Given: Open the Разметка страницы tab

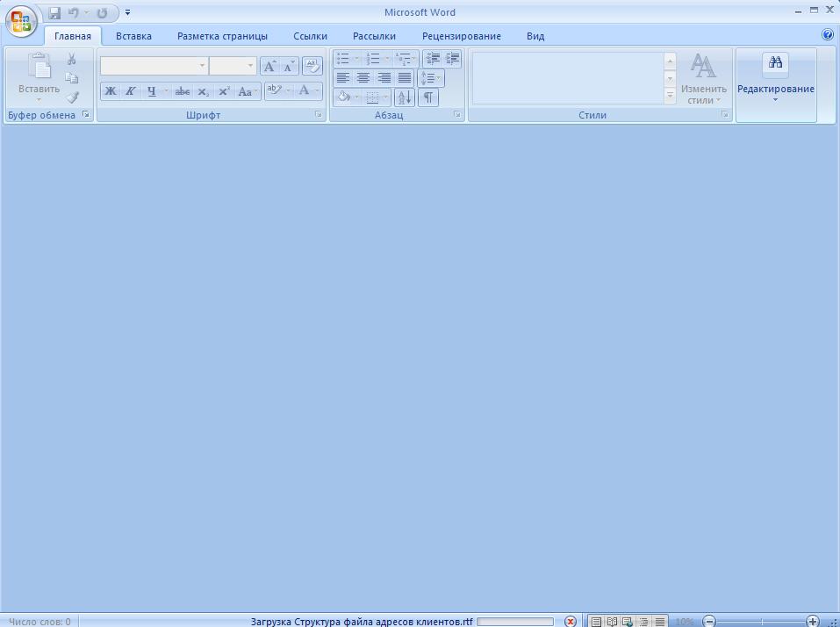Looking at the screenshot, I should point(222,36).
